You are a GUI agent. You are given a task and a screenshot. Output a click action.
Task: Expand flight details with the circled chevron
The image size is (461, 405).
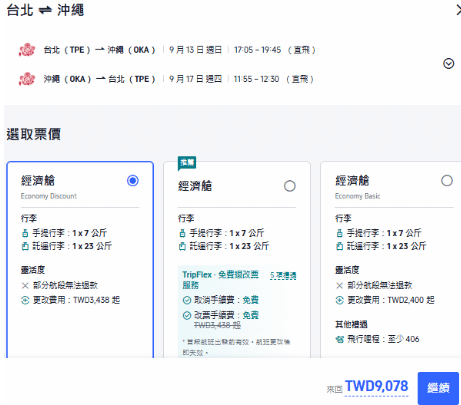click(x=449, y=63)
